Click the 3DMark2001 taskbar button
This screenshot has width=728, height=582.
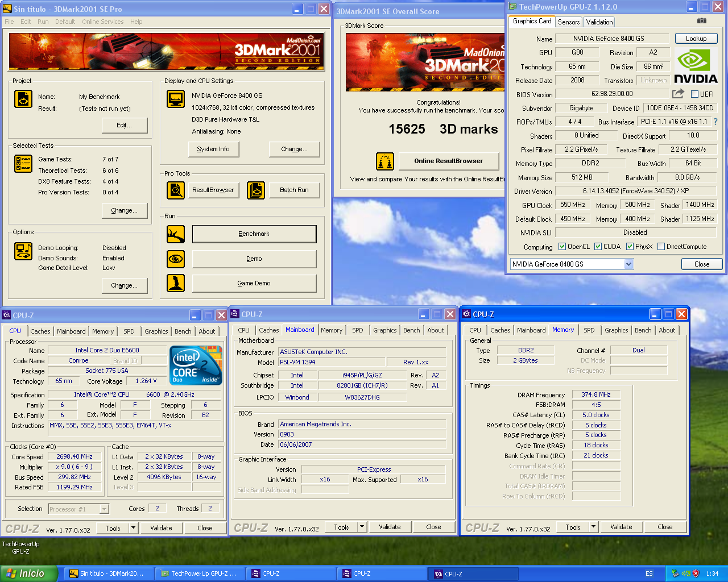point(109,573)
